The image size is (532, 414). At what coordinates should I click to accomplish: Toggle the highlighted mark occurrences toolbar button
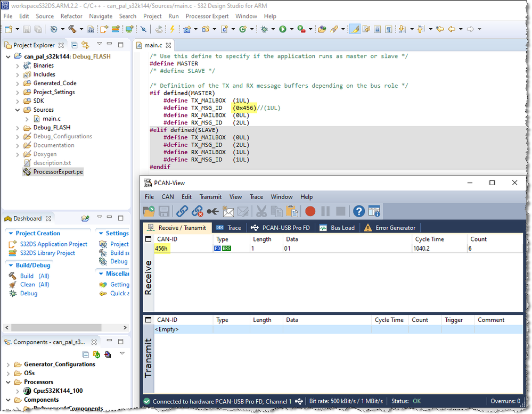(355, 29)
